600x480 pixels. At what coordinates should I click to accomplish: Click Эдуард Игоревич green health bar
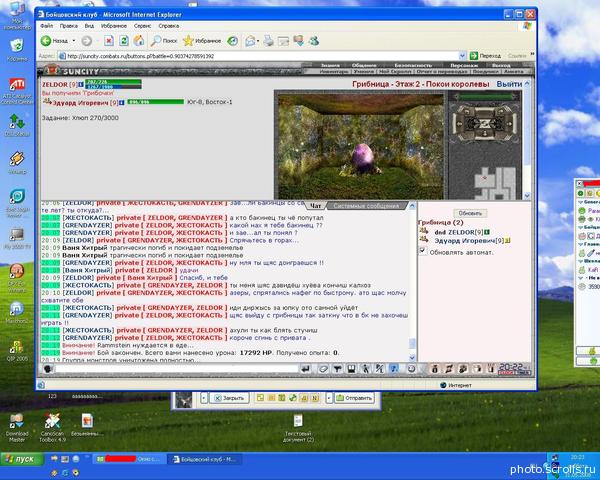(x=156, y=102)
